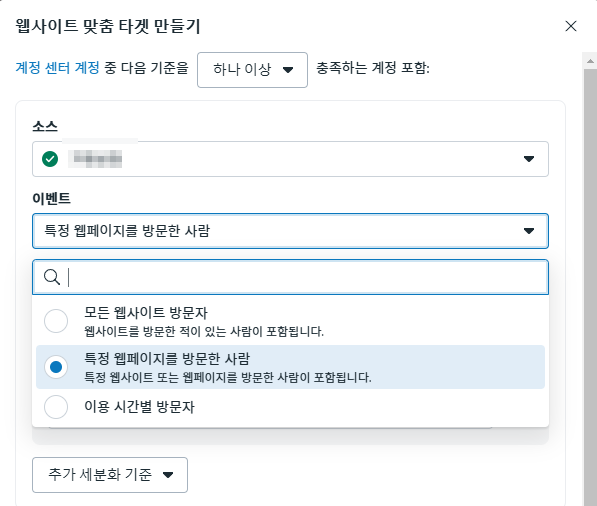Click 추가 세분화 기준 button
The image size is (597, 506).
[x=110, y=475]
